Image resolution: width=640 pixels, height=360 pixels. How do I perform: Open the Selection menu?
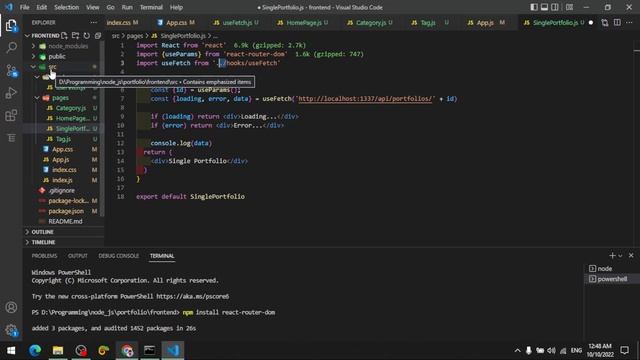pyautogui.click(x=67, y=7)
